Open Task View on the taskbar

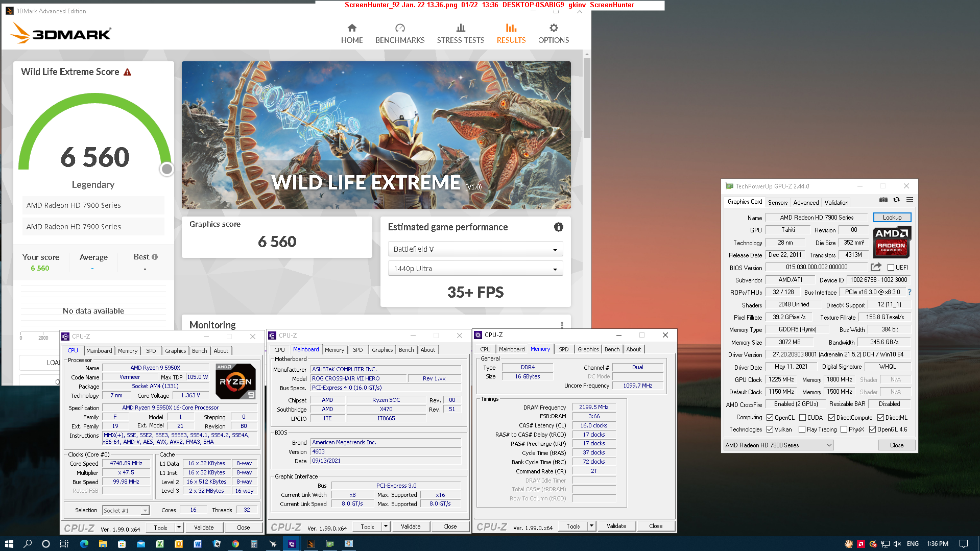tap(64, 543)
